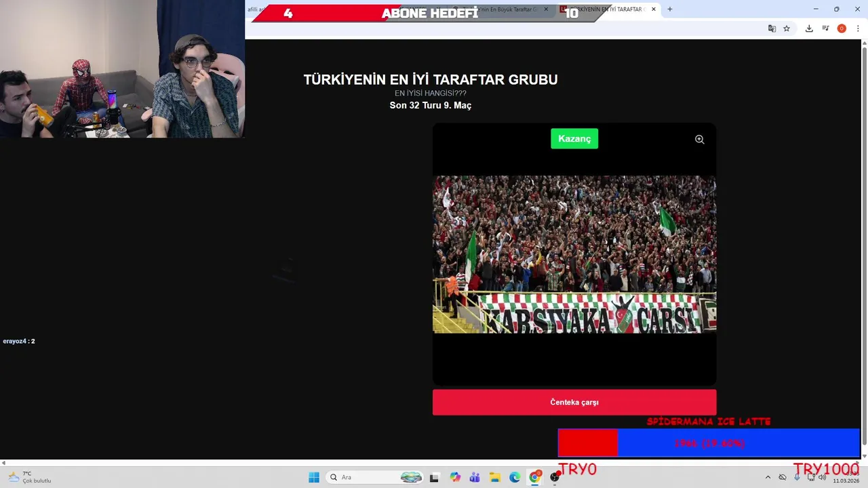Screen dimensions: 868x488
Task: Launch Copilot from the taskbar
Action: (455, 477)
